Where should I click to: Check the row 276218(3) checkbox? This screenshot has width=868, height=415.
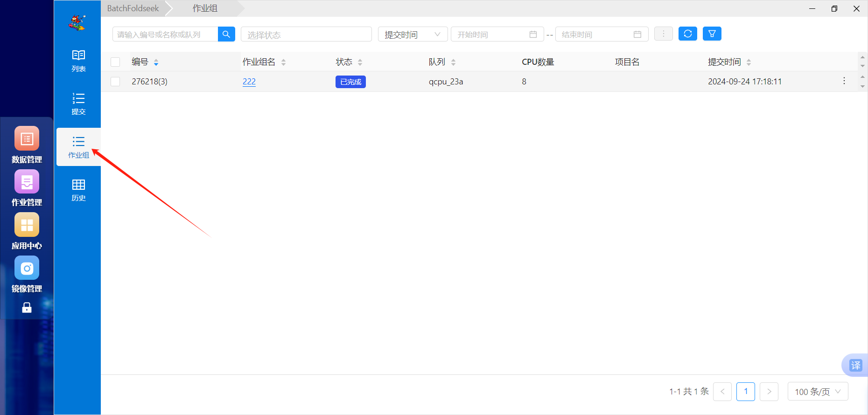click(x=115, y=82)
